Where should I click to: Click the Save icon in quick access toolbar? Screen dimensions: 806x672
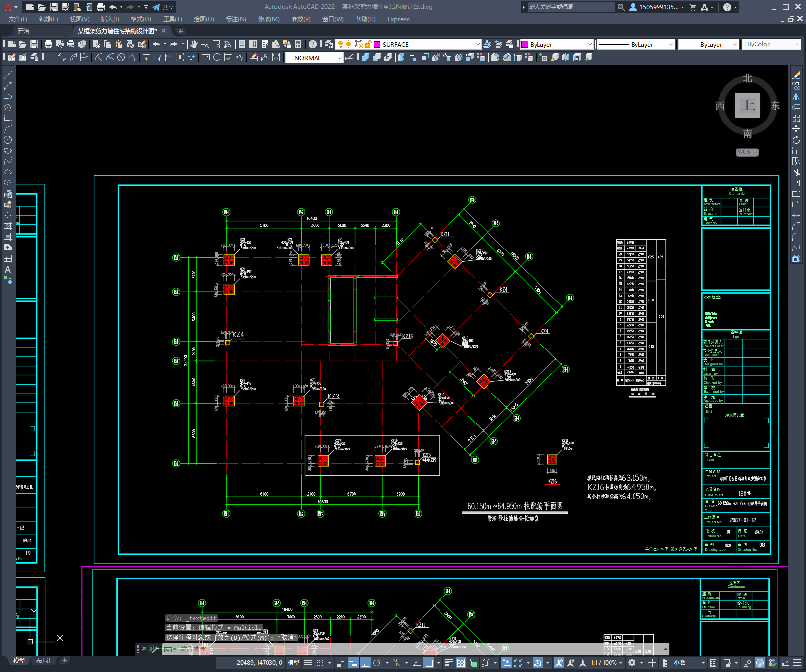coord(54,7)
